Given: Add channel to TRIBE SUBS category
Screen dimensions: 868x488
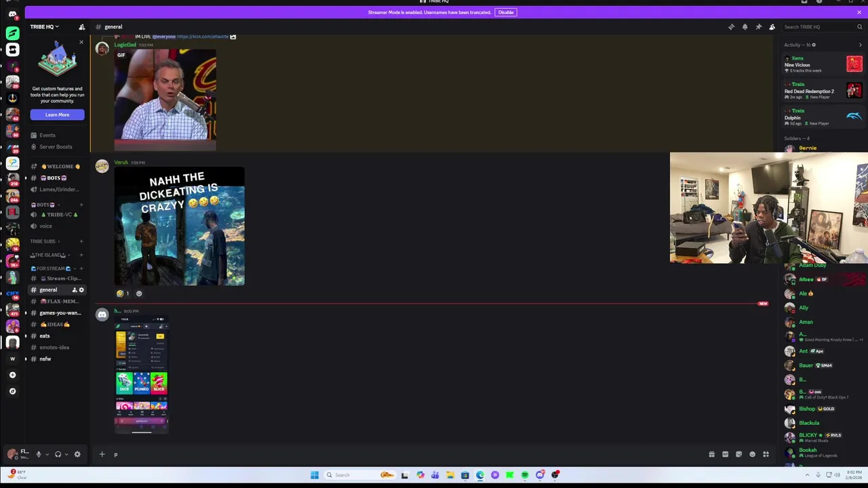Looking at the screenshot, I should (x=81, y=241).
